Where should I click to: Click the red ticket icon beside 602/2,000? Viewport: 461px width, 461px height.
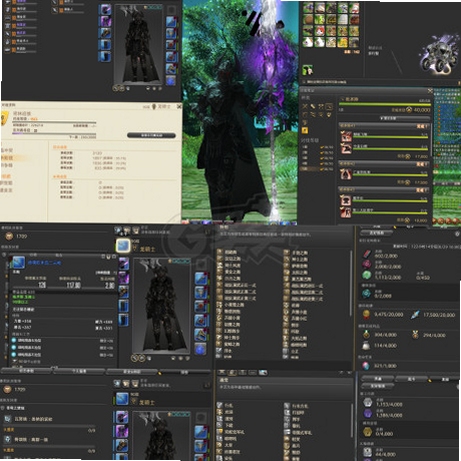click(x=367, y=254)
